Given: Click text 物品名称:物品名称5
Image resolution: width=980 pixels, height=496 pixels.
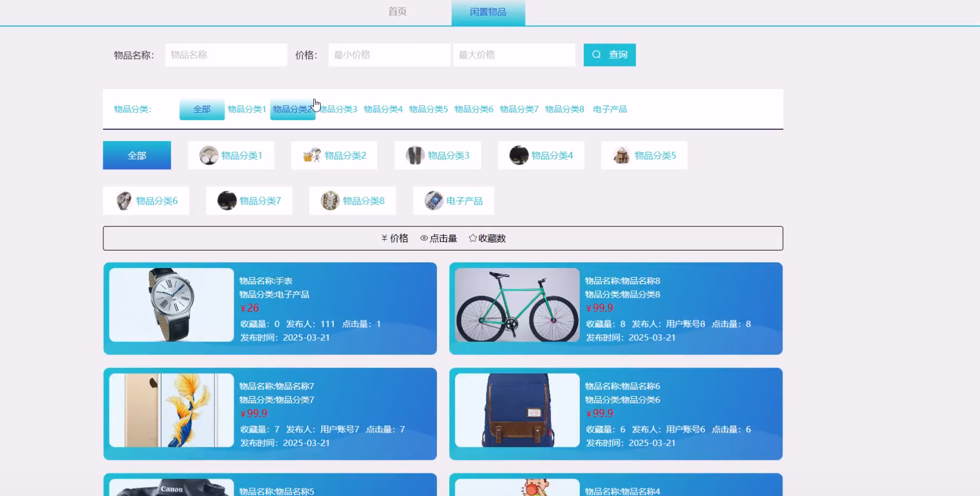Looking at the screenshot, I should click(x=277, y=491).
